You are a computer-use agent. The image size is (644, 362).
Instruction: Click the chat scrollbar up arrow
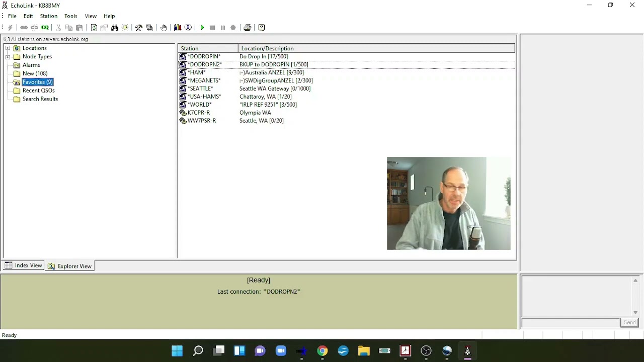click(x=635, y=281)
